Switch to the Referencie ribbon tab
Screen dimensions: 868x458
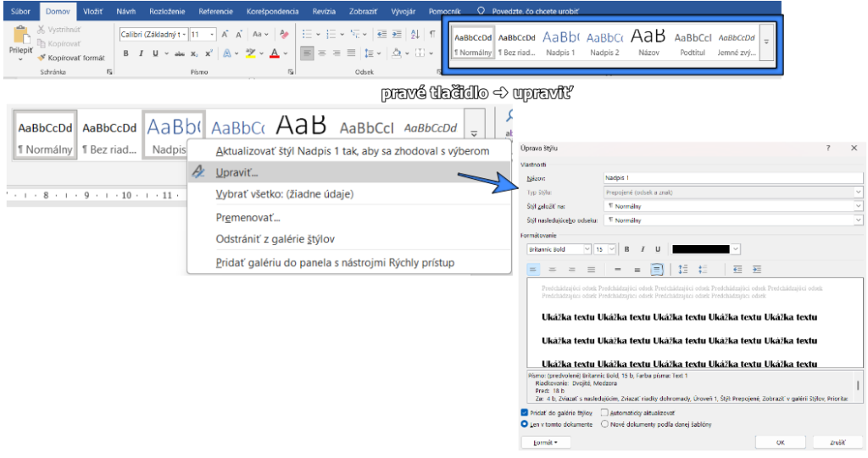click(215, 12)
